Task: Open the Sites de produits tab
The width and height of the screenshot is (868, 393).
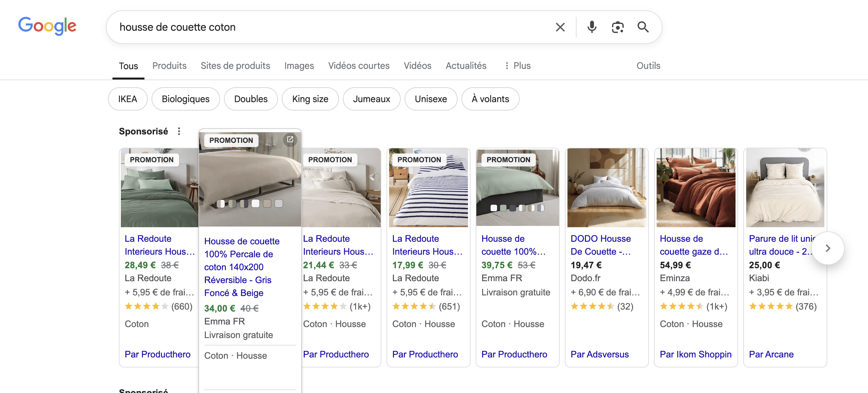Action: click(235, 66)
